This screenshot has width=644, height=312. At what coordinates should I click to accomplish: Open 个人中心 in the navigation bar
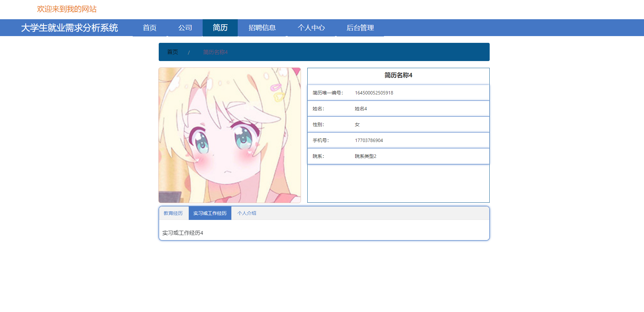pos(311,28)
